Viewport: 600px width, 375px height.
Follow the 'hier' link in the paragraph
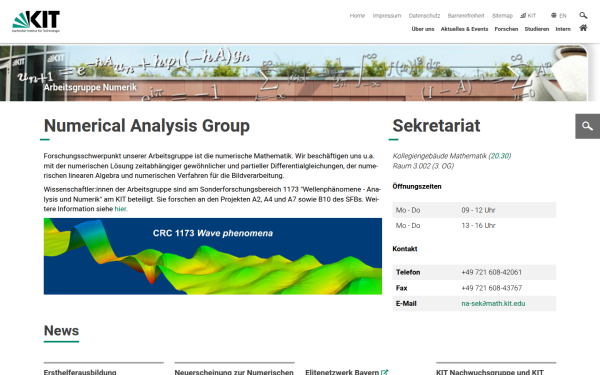coord(121,209)
